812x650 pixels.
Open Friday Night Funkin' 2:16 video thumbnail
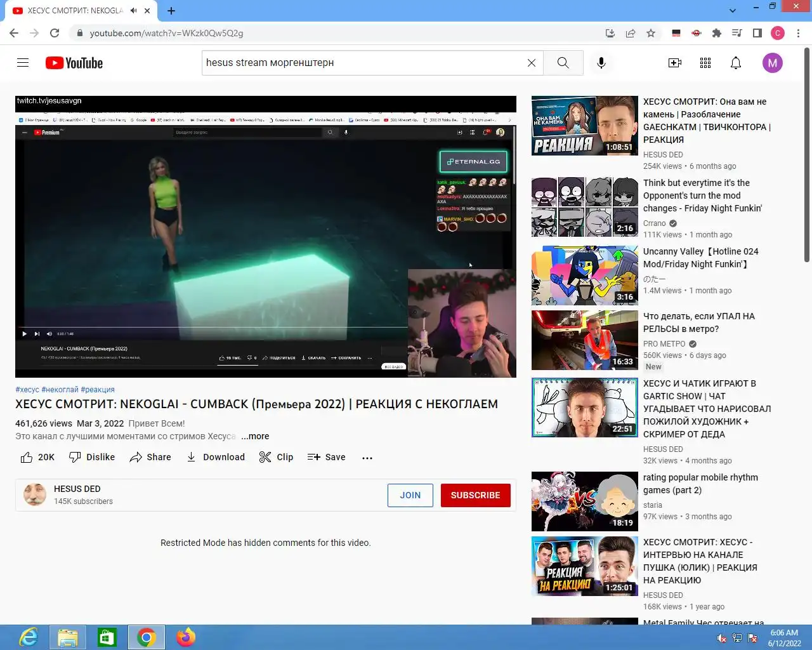[x=585, y=207]
